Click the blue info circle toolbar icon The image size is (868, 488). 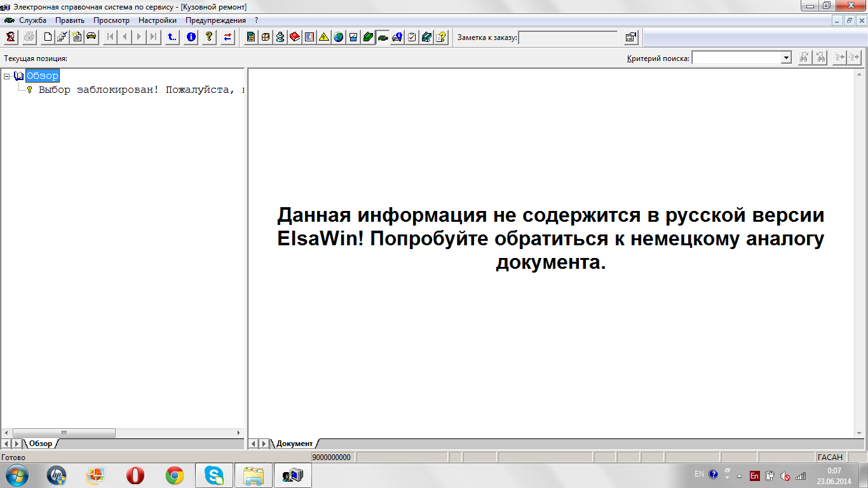pos(191,37)
